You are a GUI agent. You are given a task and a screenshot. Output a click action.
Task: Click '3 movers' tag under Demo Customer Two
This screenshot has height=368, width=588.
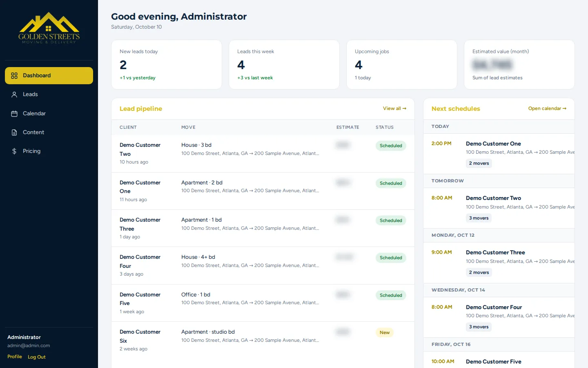479,218
